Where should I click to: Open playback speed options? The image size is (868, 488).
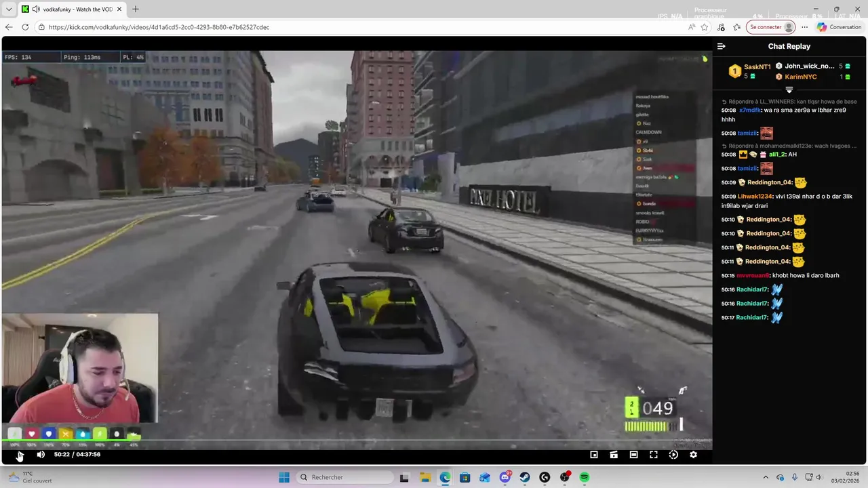pyautogui.click(x=673, y=455)
